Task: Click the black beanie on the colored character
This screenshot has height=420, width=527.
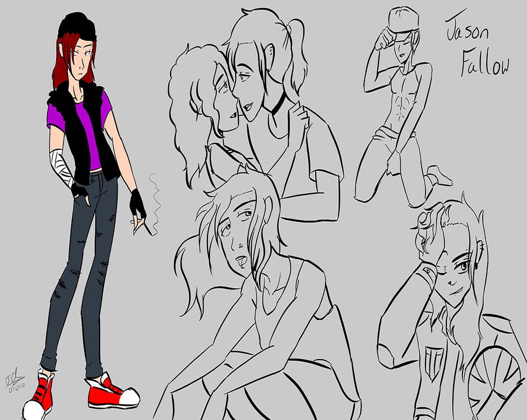Action: click(x=78, y=28)
